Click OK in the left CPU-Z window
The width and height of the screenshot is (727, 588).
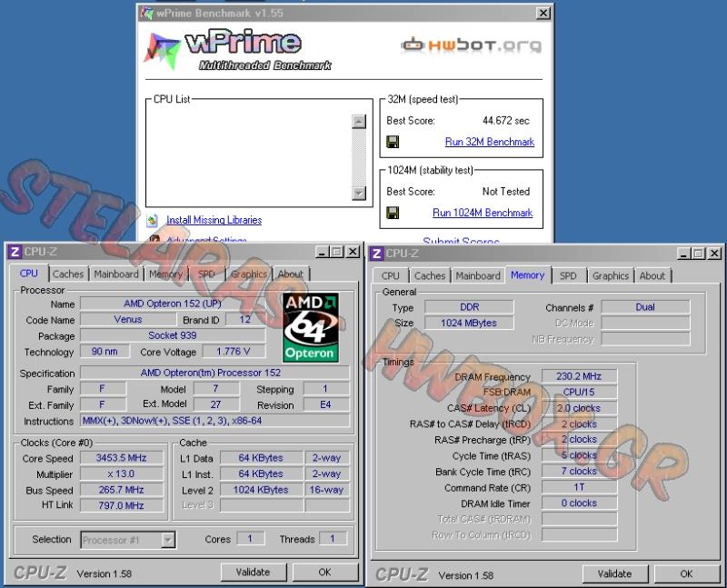pos(325,573)
